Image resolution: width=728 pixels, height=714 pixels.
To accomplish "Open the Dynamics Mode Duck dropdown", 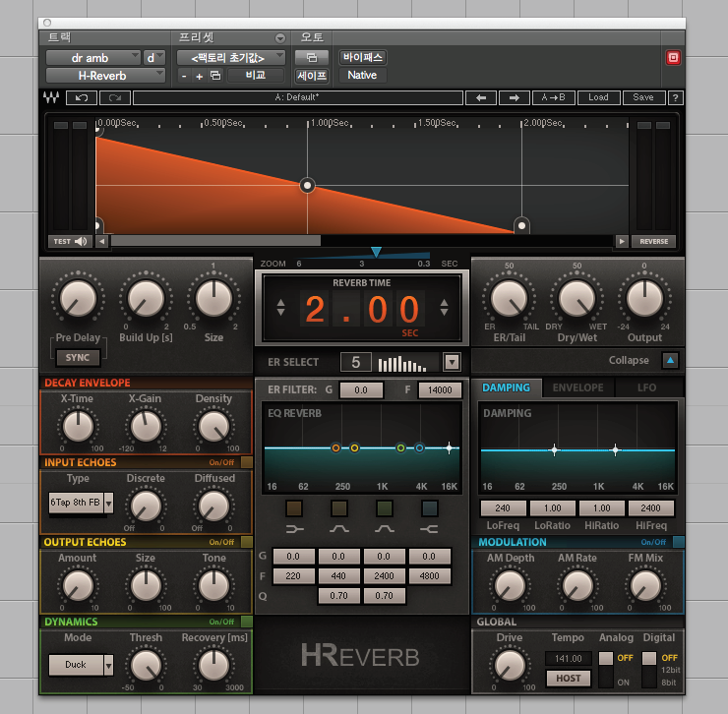I will tap(77, 665).
